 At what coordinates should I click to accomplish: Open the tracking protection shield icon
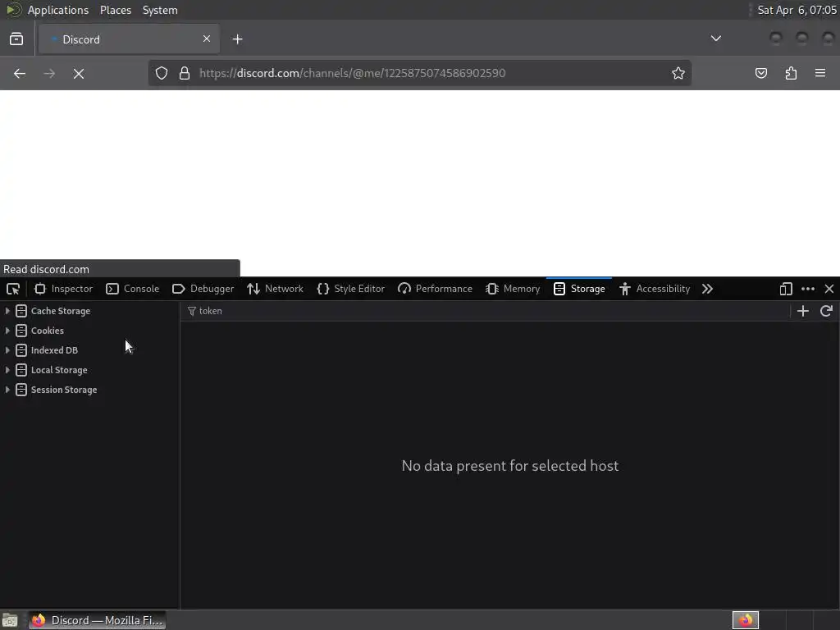point(162,73)
